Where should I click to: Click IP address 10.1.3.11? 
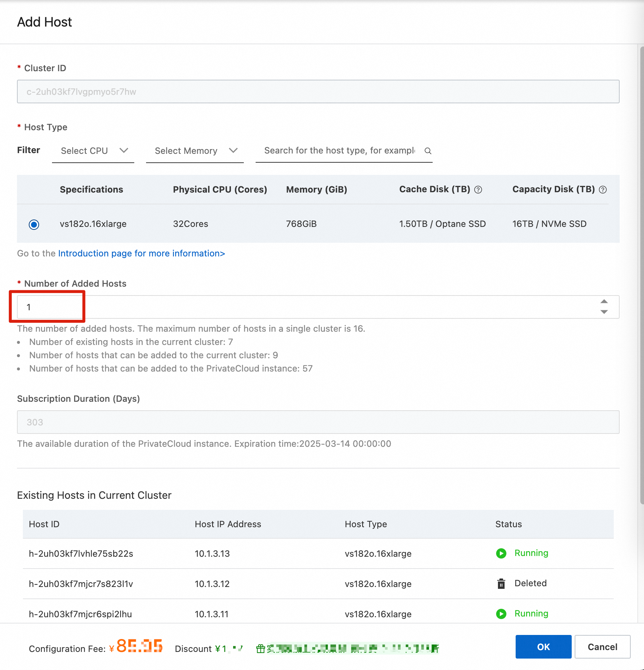click(212, 614)
